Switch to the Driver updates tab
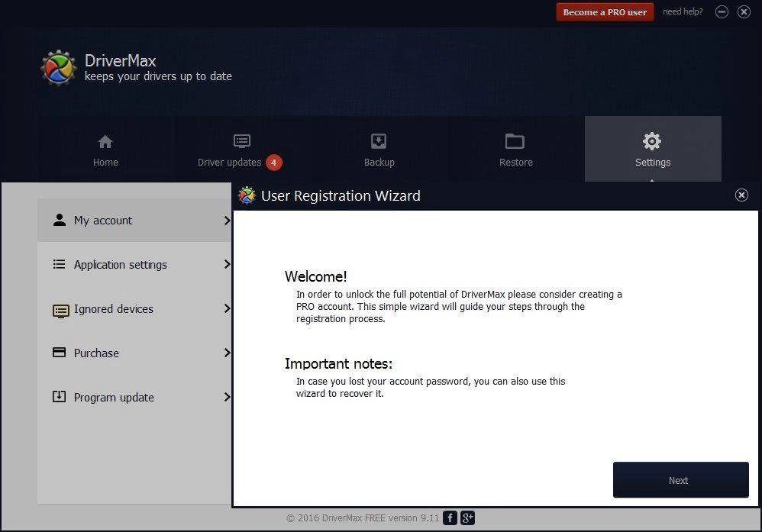 (242, 150)
